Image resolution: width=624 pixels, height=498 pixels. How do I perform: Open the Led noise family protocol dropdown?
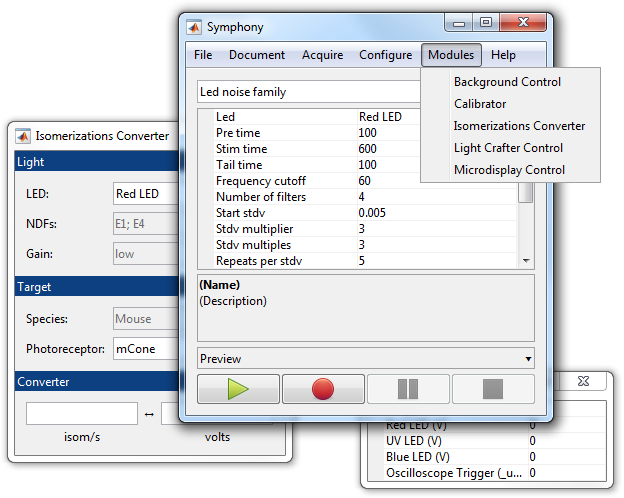(x=308, y=92)
